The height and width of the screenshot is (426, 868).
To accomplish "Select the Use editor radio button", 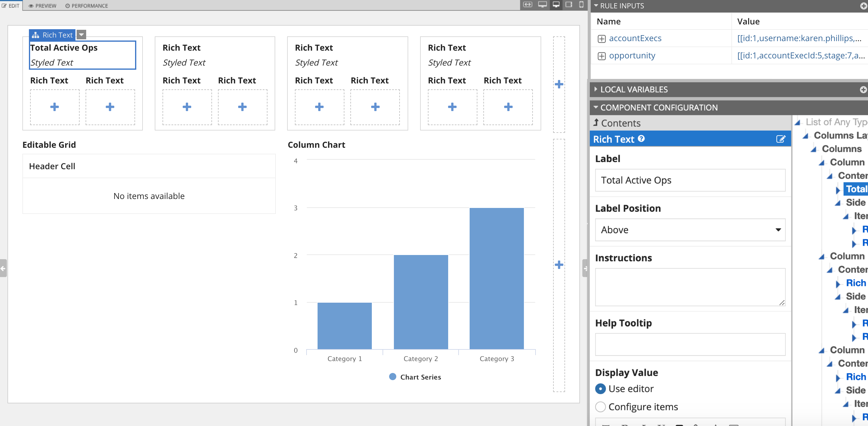I will (x=601, y=389).
